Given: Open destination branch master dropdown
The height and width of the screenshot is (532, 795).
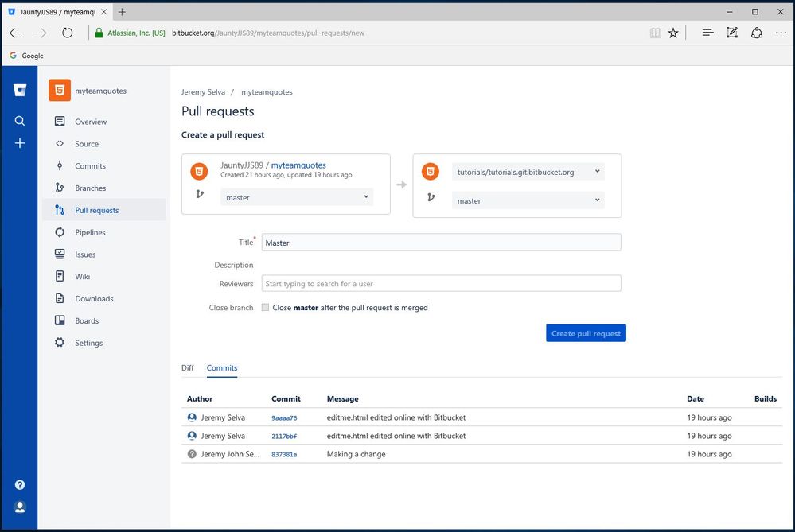Looking at the screenshot, I should pos(528,200).
